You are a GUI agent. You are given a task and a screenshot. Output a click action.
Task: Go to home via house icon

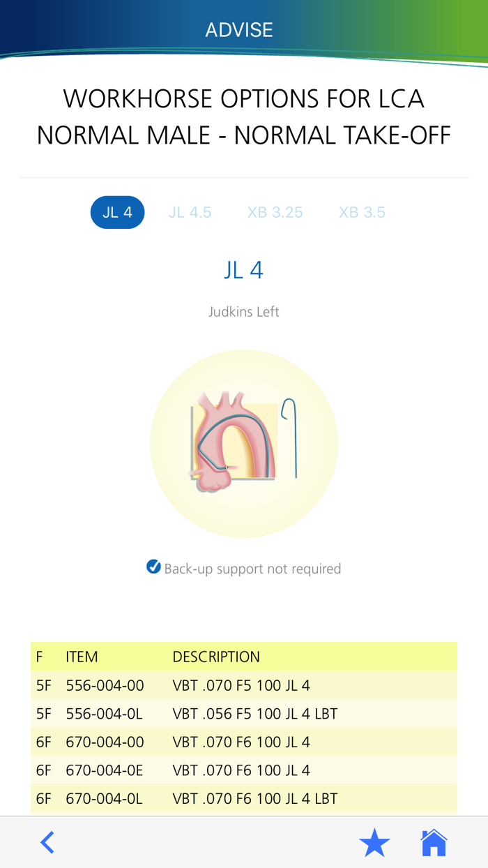pyautogui.click(x=434, y=842)
